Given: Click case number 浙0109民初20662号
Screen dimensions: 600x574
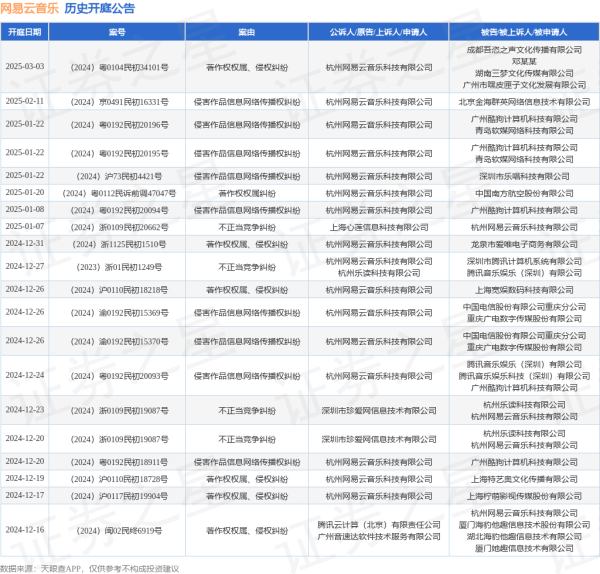Looking at the screenshot, I should coord(119,227).
